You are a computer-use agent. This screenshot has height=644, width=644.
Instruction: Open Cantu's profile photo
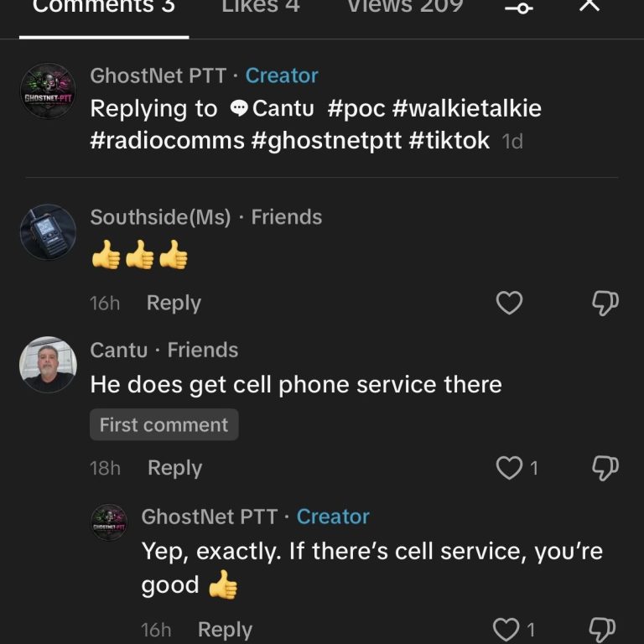48,365
